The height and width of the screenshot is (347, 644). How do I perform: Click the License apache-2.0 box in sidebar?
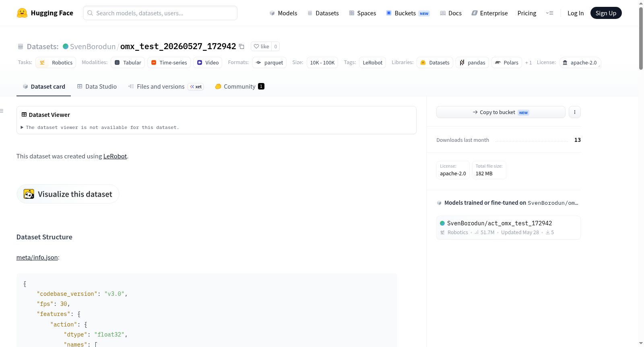pos(453,170)
